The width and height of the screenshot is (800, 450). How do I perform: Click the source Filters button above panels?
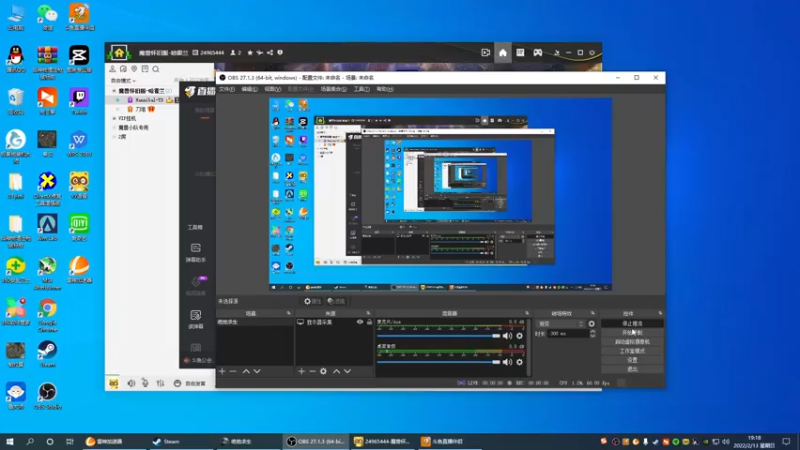point(336,302)
